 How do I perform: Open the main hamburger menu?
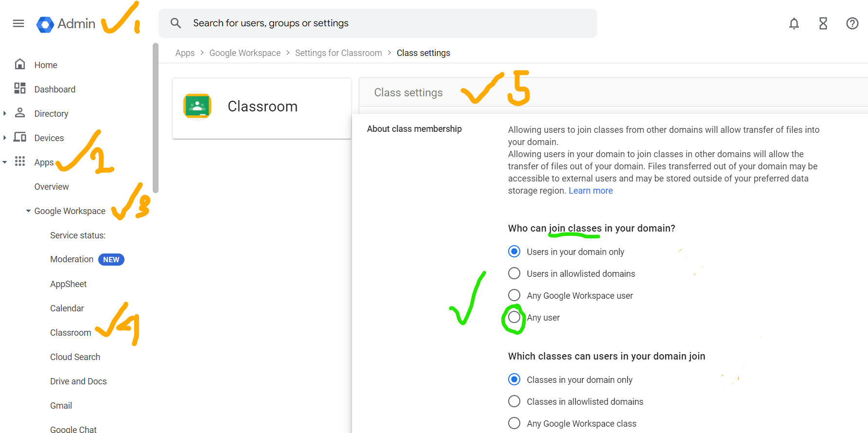pyautogui.click(x=18, y=23)
